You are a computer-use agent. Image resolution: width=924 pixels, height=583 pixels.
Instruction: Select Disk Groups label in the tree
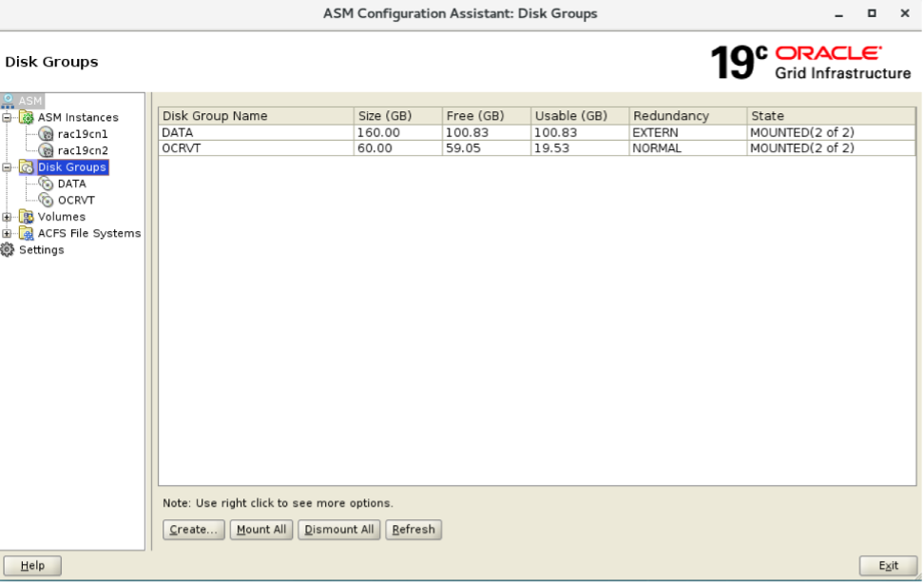72,167
